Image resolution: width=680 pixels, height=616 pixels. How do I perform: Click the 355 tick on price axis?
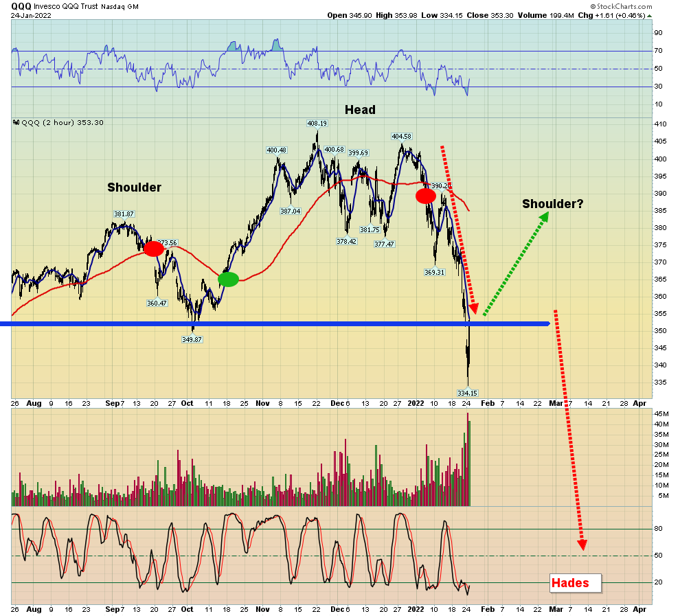pos(661,313)
